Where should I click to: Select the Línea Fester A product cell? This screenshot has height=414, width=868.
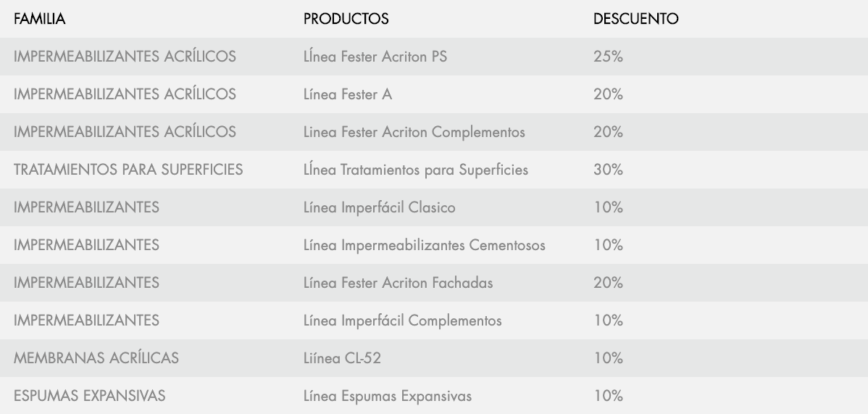(x=348, y=94)
